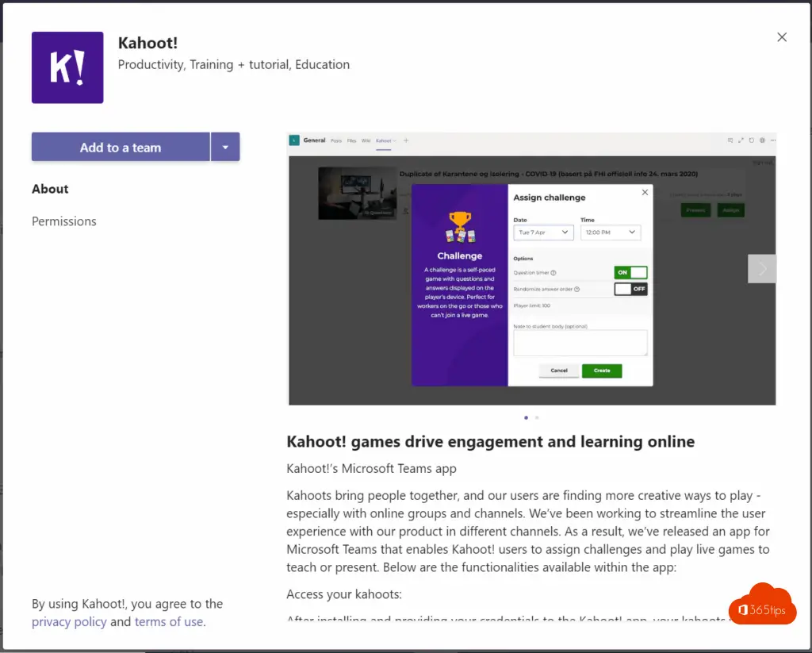Toggle the Randomize answer order OFF switch

(x=630, y=289)
